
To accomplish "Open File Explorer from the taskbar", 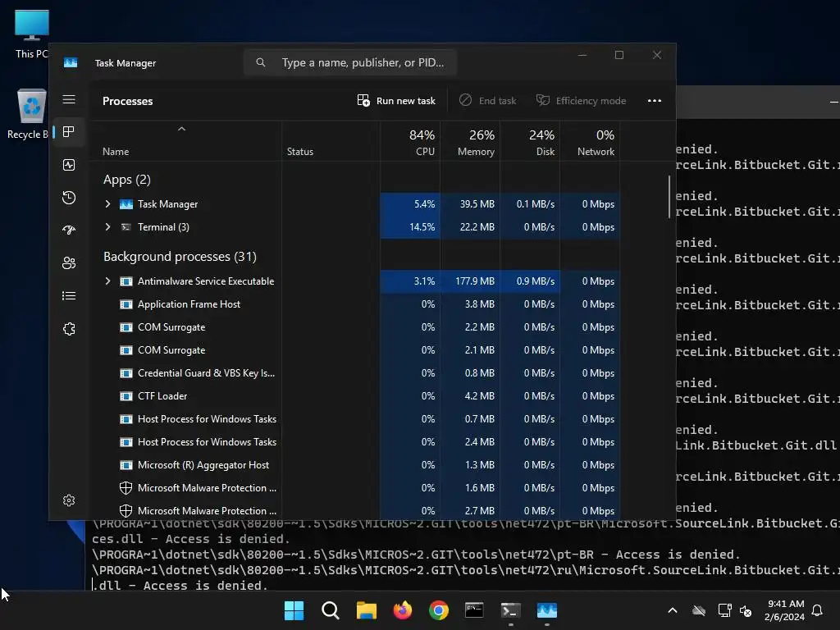I will (367, 610).
